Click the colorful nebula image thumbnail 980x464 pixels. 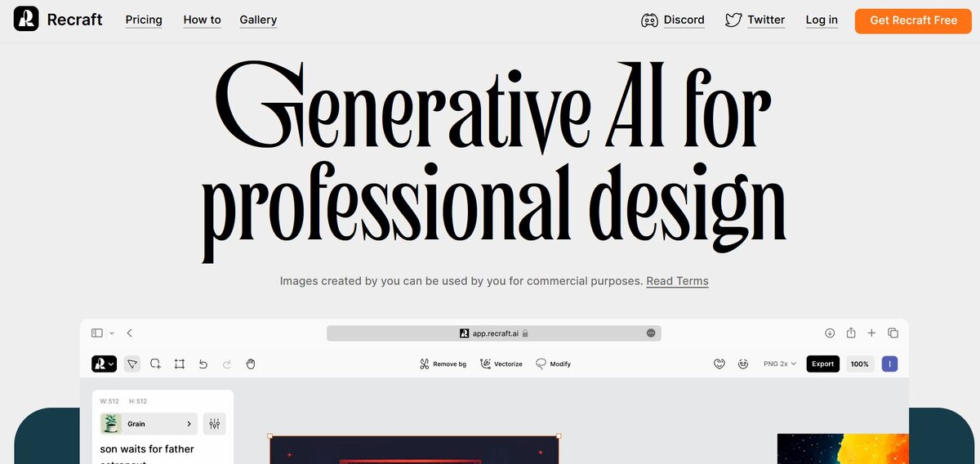843,448
